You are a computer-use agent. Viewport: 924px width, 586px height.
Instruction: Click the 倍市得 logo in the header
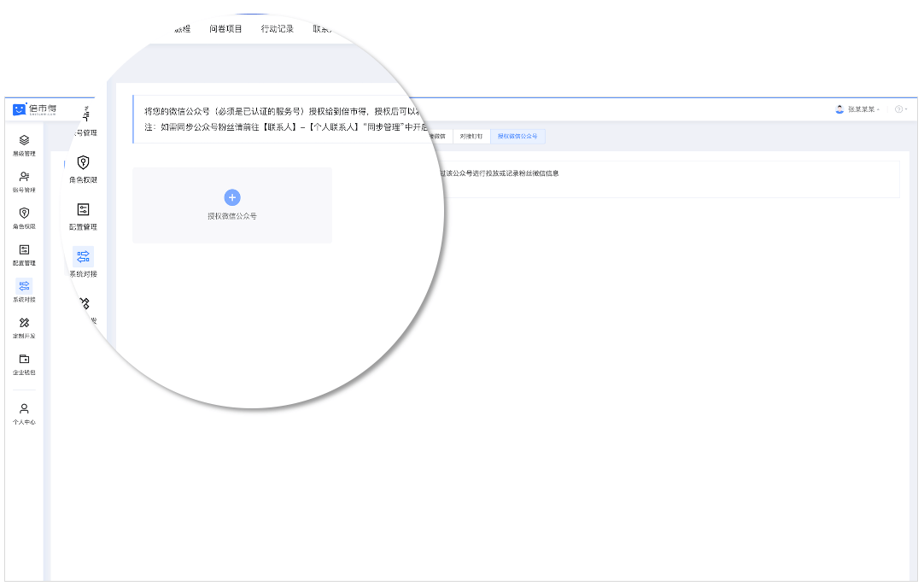click(x=35, y=109)
